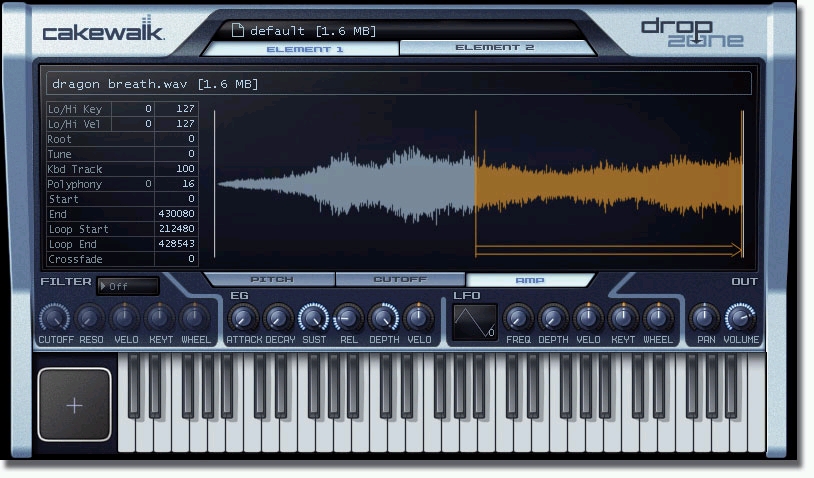Click the Crossfade label

coord(75,259)
